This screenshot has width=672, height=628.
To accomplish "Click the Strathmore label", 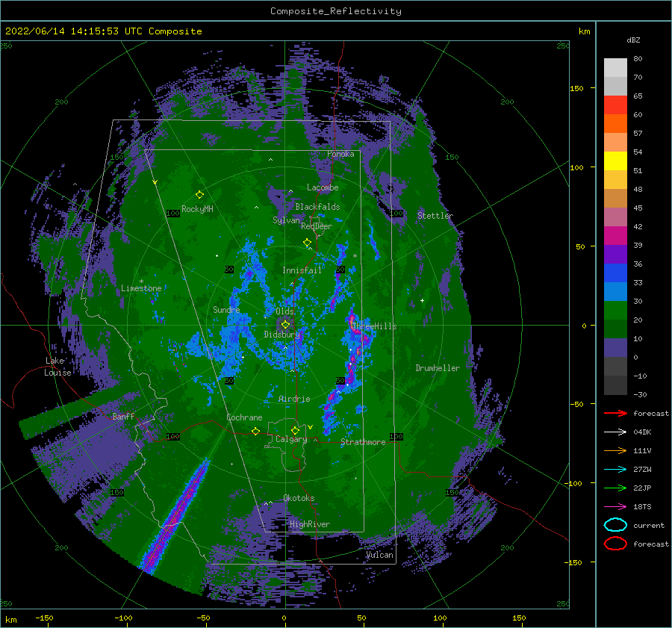I will point(363,442).
